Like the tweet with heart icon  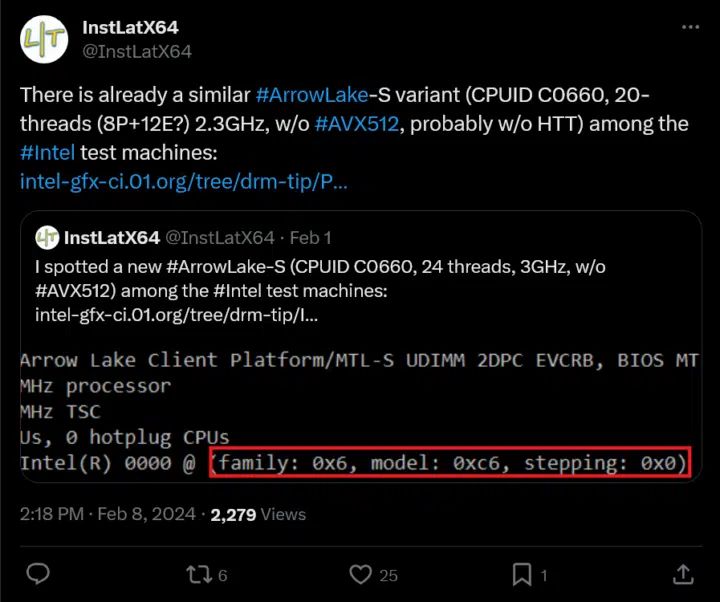[361, 574]
